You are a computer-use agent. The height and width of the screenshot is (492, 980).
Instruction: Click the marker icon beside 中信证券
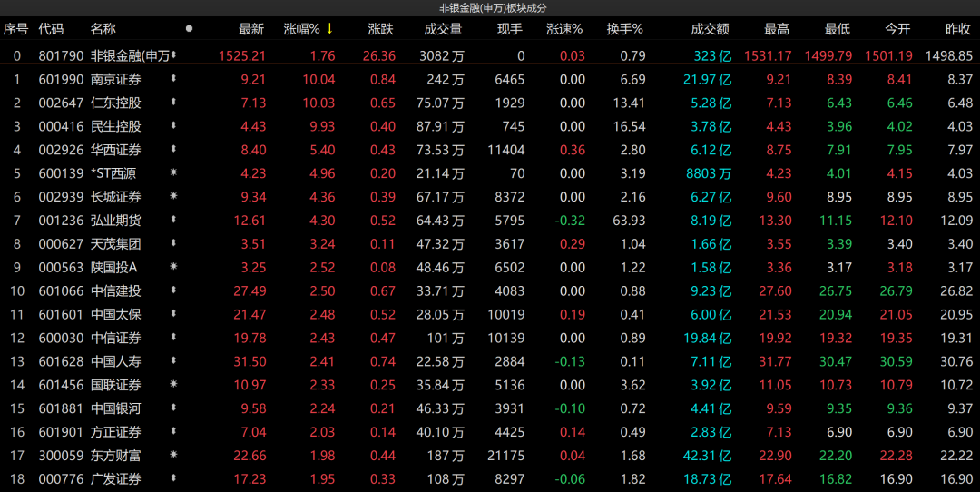(x=173, y=338)
